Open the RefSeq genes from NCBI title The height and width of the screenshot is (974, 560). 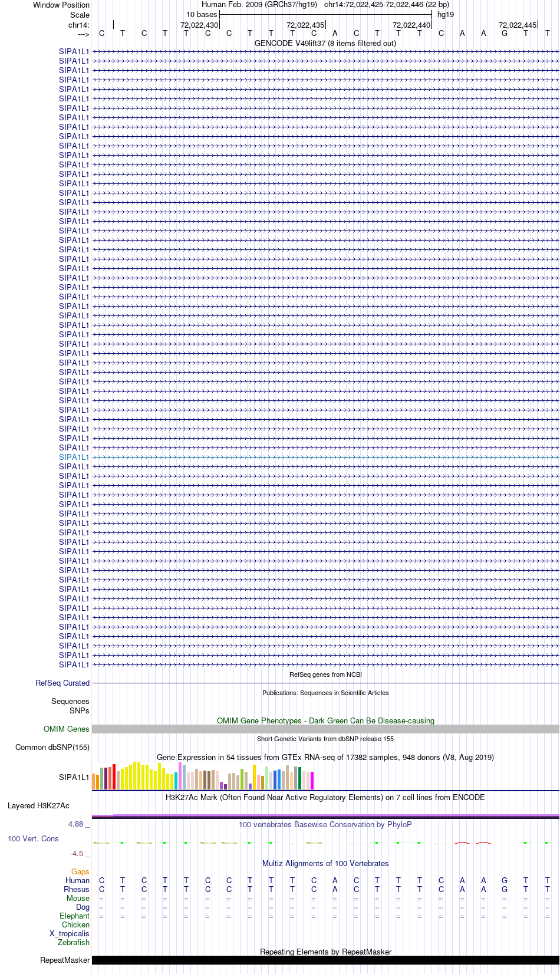[325, 674]
